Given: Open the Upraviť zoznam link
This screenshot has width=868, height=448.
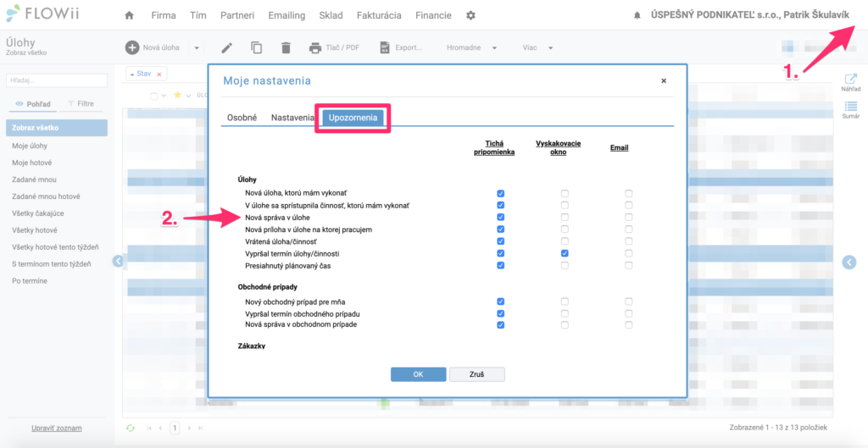Looking at the screenshot, I should (57, 428).
